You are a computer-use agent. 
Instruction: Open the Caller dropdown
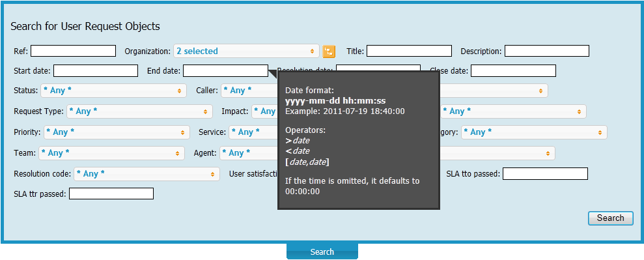(249, 91)
